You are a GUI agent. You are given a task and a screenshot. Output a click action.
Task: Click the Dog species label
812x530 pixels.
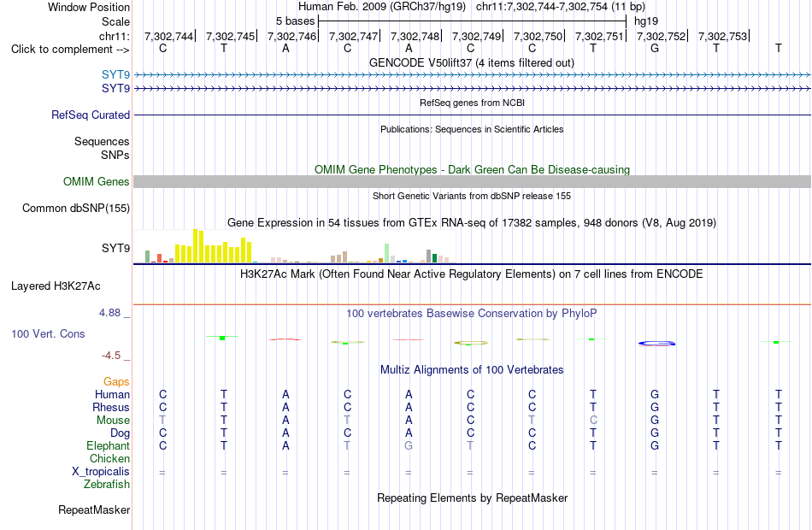click(x=120, y=433)
